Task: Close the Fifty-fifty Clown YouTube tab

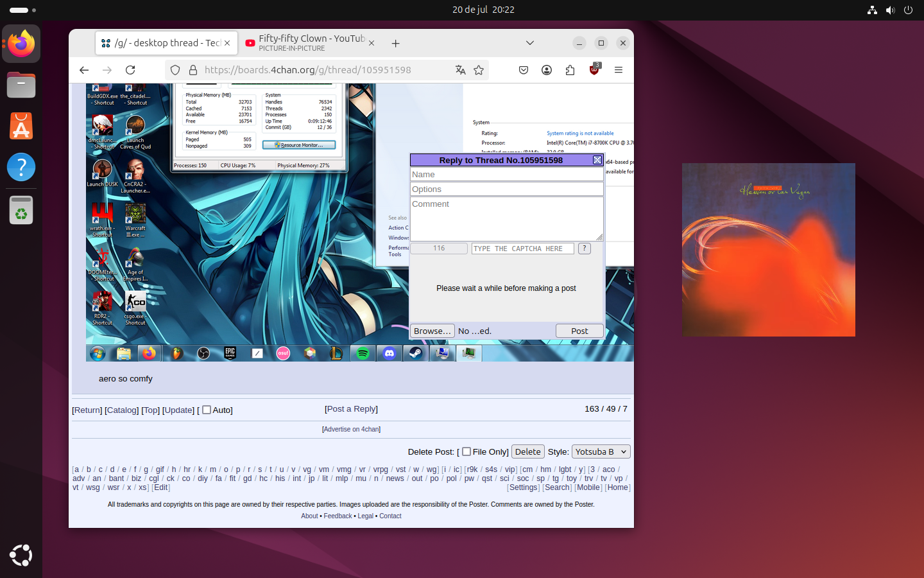Action: coord(372,43)
